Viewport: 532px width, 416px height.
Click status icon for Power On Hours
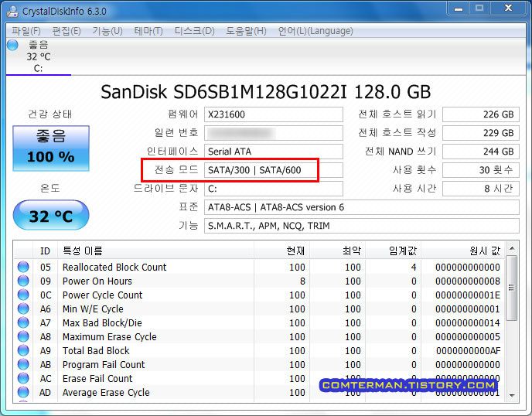(23, 281)
